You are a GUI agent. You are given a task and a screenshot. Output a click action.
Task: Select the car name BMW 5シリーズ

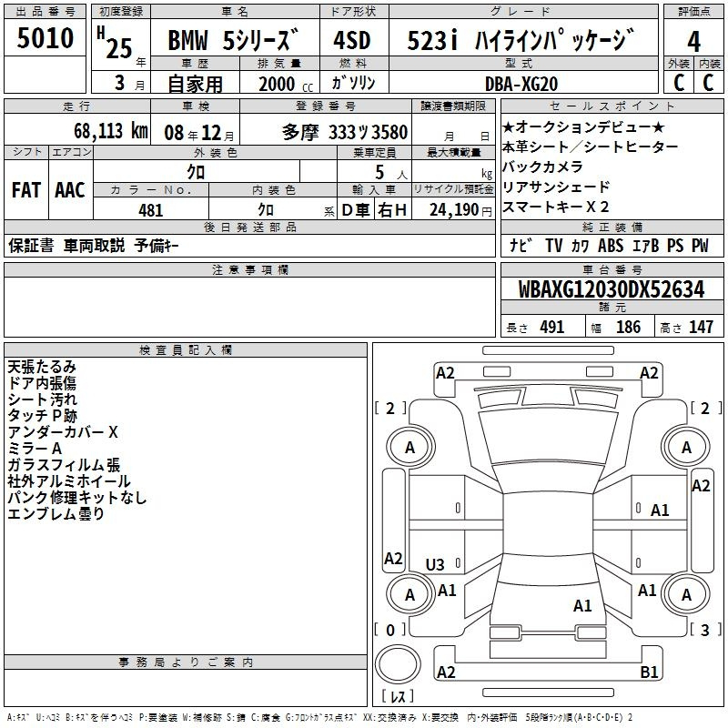pos(233,39)
